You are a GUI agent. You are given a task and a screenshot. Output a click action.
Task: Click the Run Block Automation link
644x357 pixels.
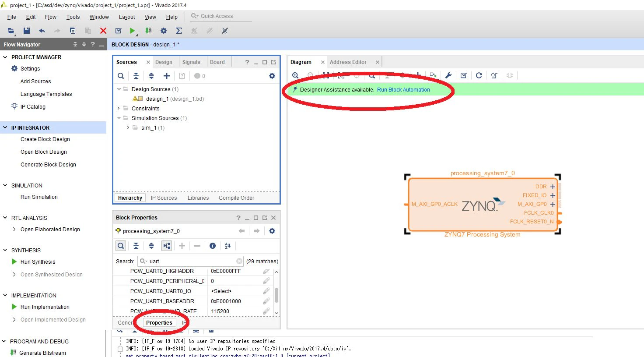[x=403, y=90]
